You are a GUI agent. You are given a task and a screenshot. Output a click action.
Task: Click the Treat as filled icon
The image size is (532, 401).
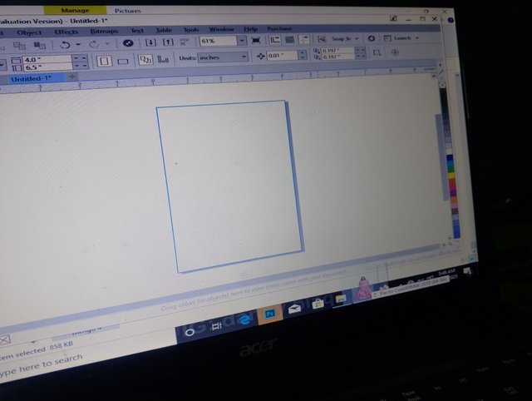(377, 53)
